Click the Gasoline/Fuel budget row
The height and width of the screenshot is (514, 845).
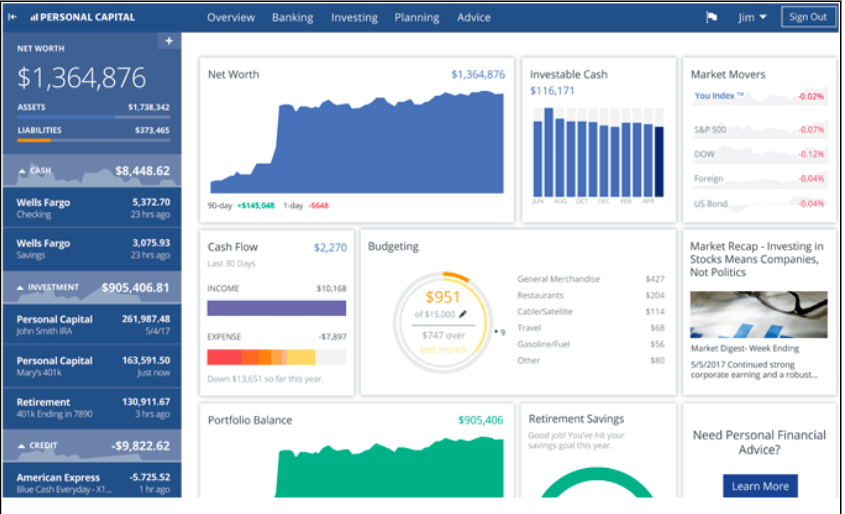pyautogui.click(x=591, y=344)
